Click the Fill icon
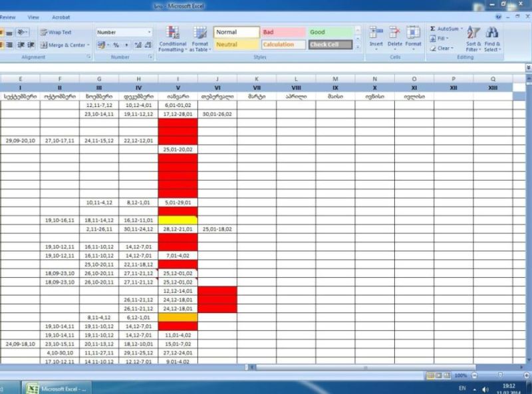 433,39
